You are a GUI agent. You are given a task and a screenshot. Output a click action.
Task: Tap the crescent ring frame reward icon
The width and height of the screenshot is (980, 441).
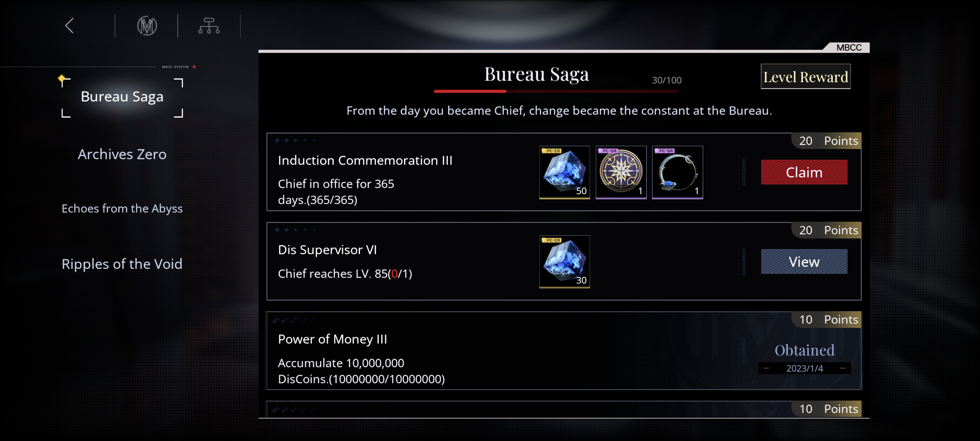(677, 172)
